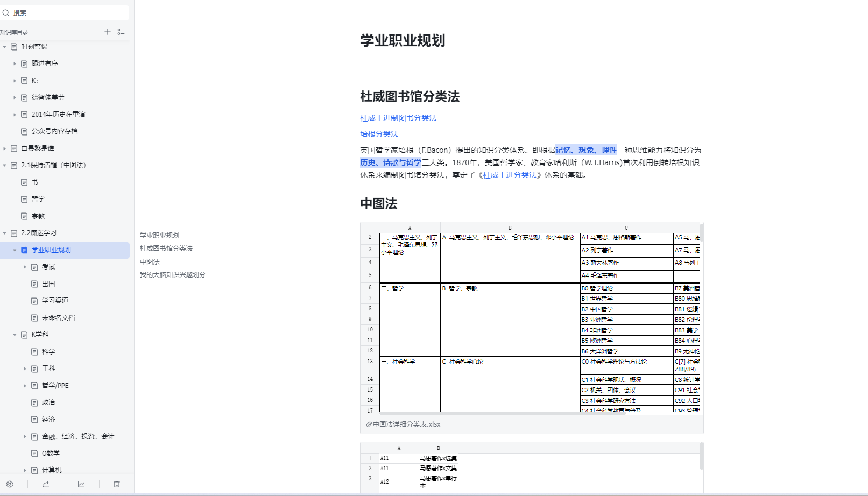This screenshot has width=868, height=496.
Task: Click the share arrow icon at bottom
Action: coord(46,484)
